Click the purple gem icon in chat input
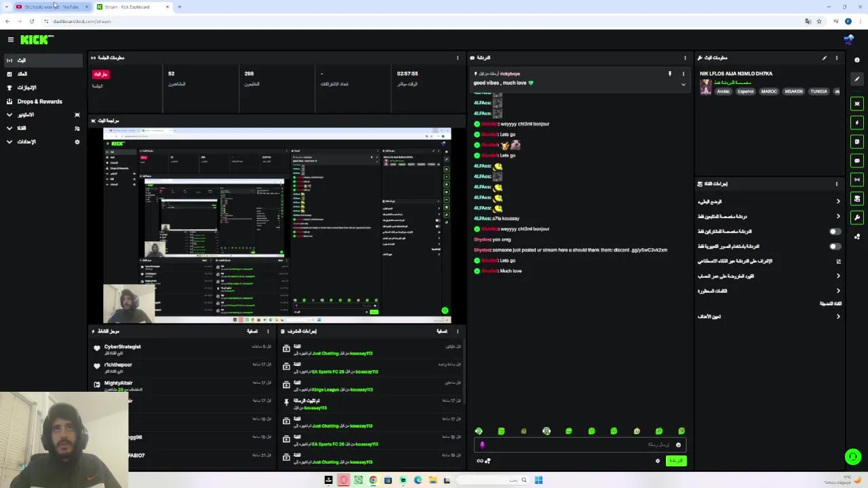This screenshot has width=868, height=488. pos(482,445)
